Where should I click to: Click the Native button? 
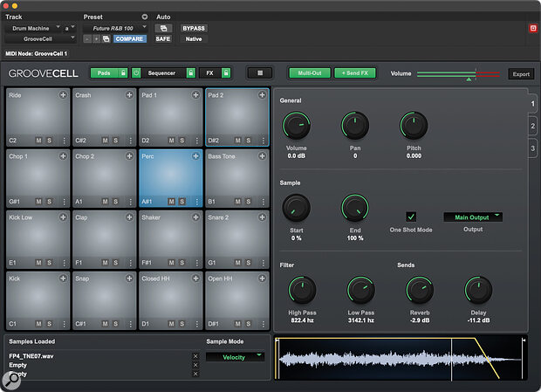click(x=194, y=39)
